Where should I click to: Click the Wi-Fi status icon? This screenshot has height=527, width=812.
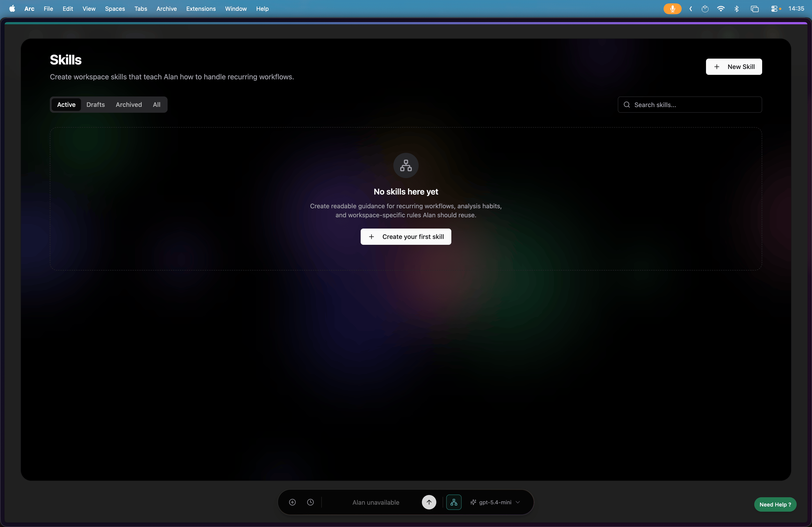(x=721, y=9)
